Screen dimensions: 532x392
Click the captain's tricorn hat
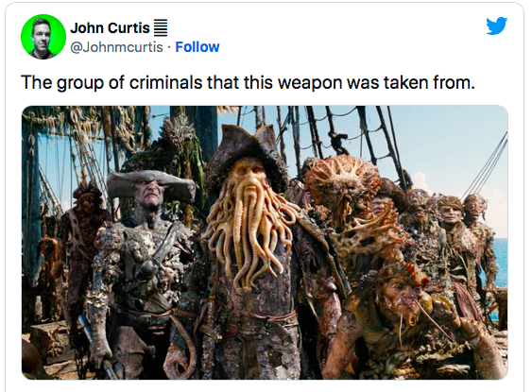[246, 153]
